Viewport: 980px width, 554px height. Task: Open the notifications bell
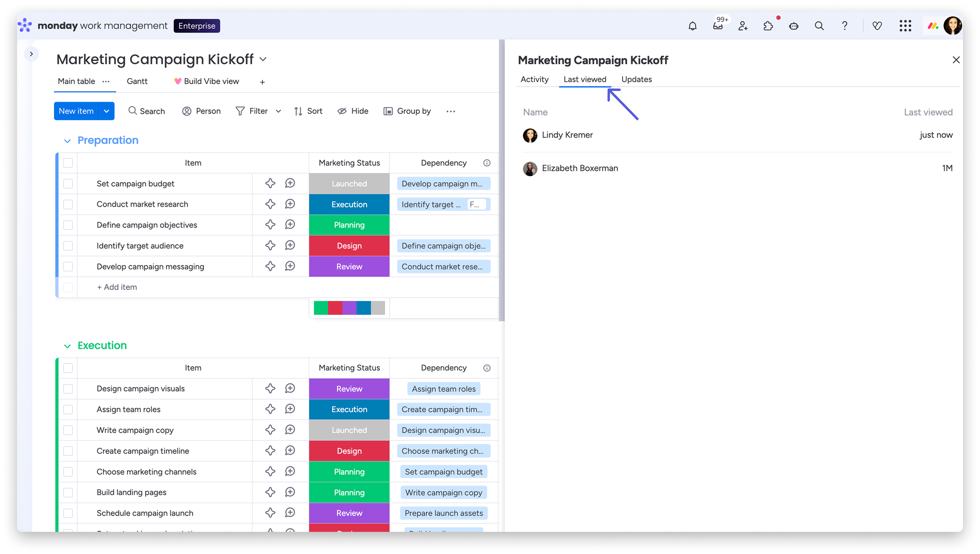coord(692,26)
